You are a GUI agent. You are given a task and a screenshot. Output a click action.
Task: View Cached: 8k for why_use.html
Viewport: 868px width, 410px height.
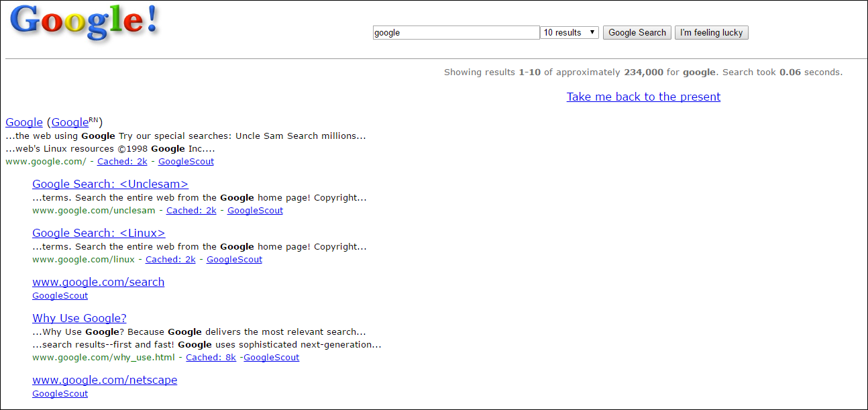pos(211,358)
